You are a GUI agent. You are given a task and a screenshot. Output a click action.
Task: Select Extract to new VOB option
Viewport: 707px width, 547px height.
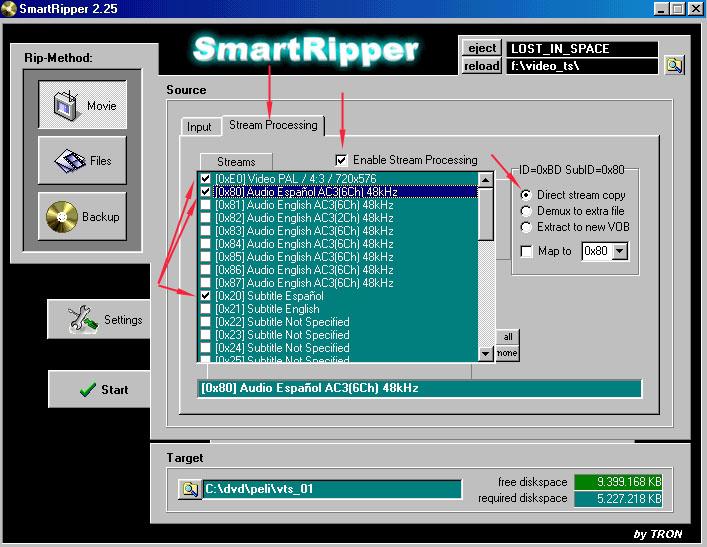(526, 227)
